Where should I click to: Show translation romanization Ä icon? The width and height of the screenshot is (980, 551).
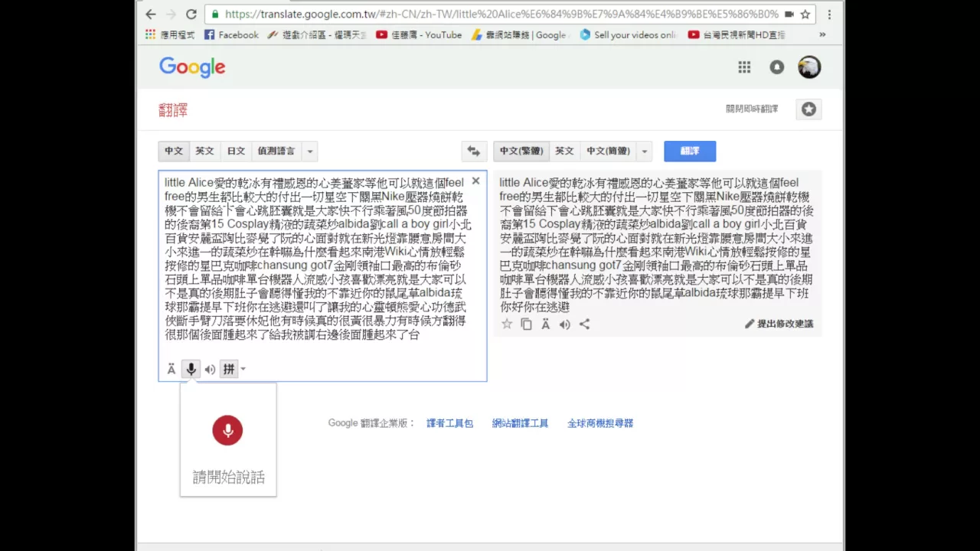[545, 324]
